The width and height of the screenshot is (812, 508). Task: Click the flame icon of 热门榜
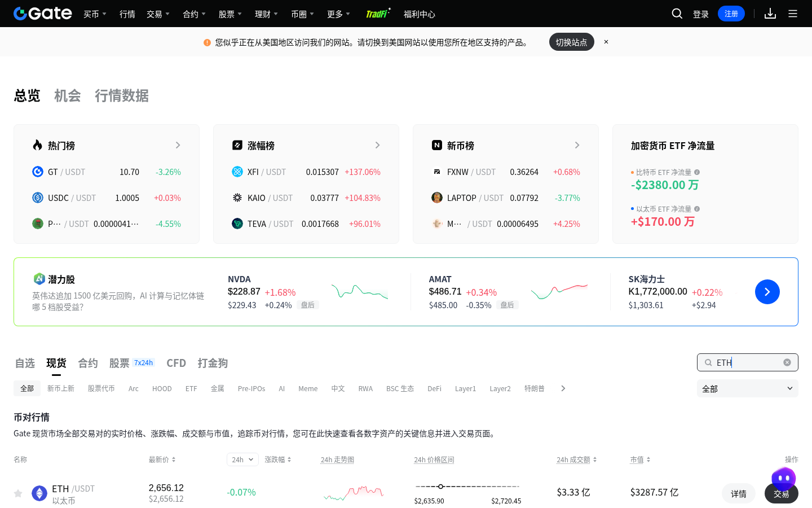click(x=38, y=145)
